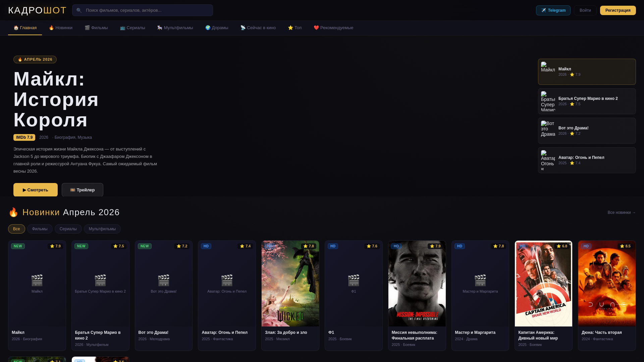Open Вот это Драма! title in grid

154,333
